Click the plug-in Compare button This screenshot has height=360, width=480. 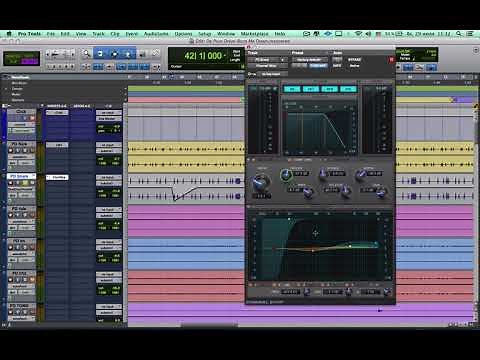(318, 66)
